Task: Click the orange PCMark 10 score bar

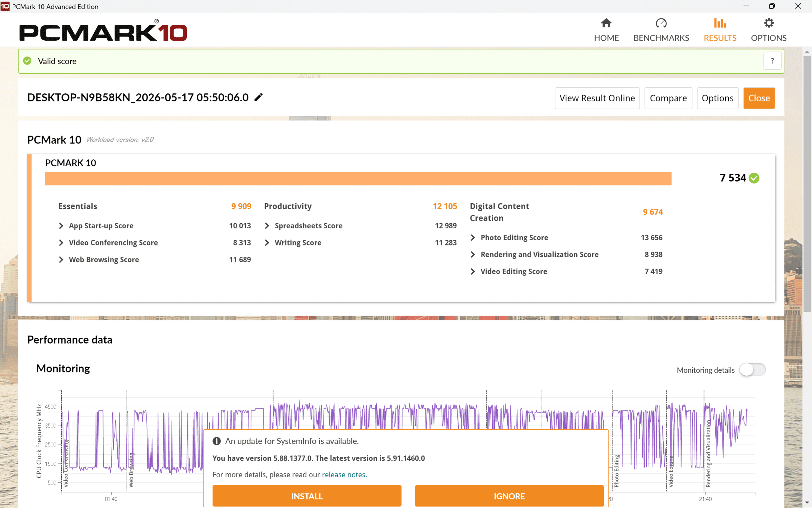Action: [x=358, y=179]
